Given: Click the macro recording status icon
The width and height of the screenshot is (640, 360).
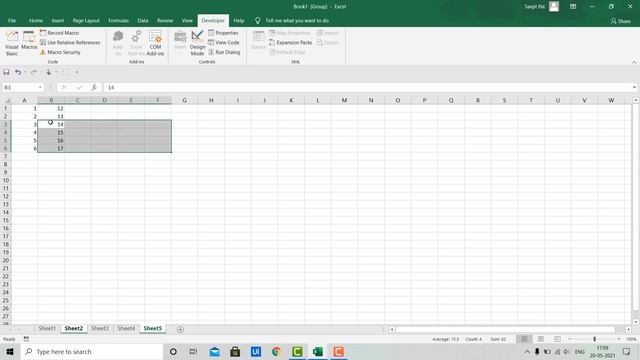Looking at the screenshot, I should tap(26, 339).
